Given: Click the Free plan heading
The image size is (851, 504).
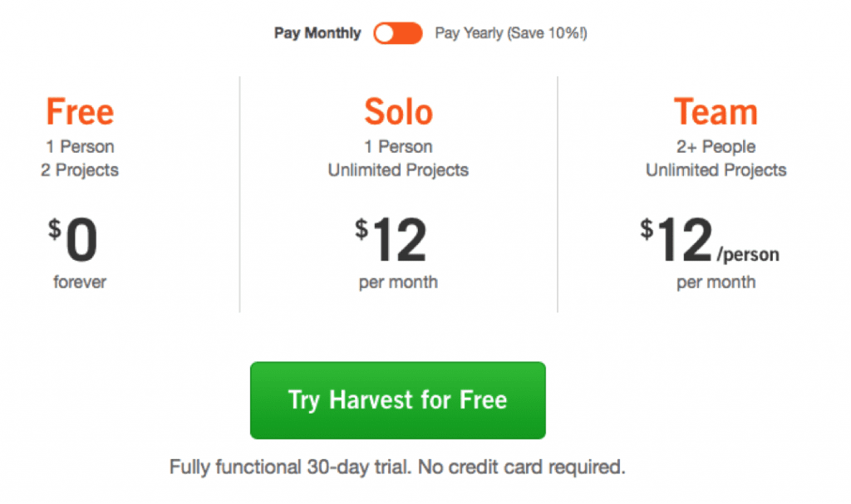Looking at the screenshot, I should coord(80,112).
